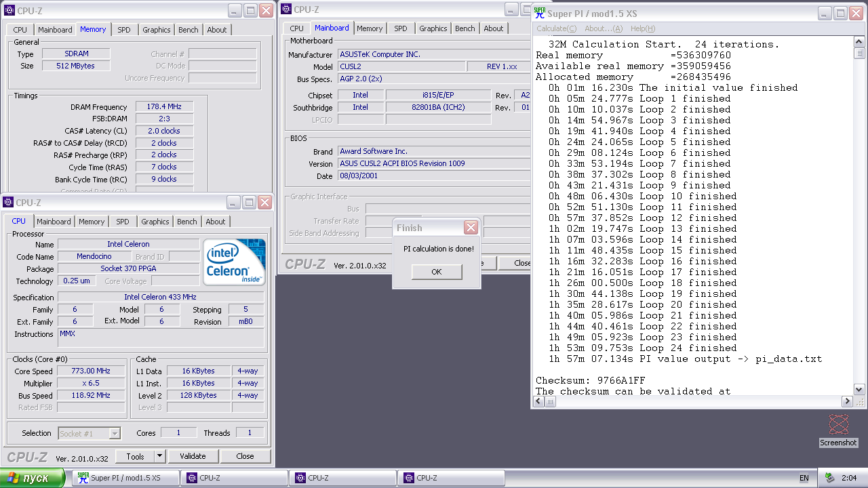Click mainboard Model field CUSL2
The height and width of the screenshot is (488, 868).
click(401, 66)
